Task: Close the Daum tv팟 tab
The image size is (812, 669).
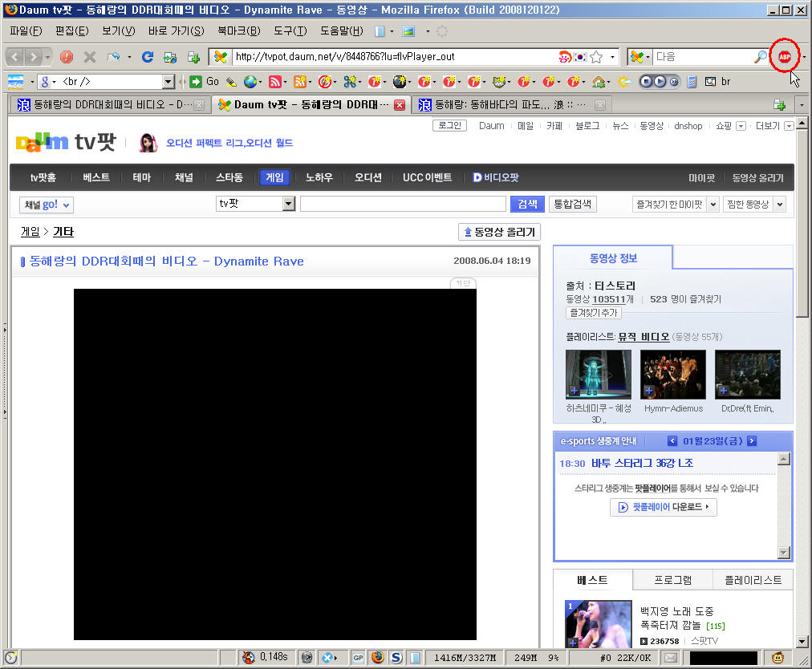Action: point(400,105)
